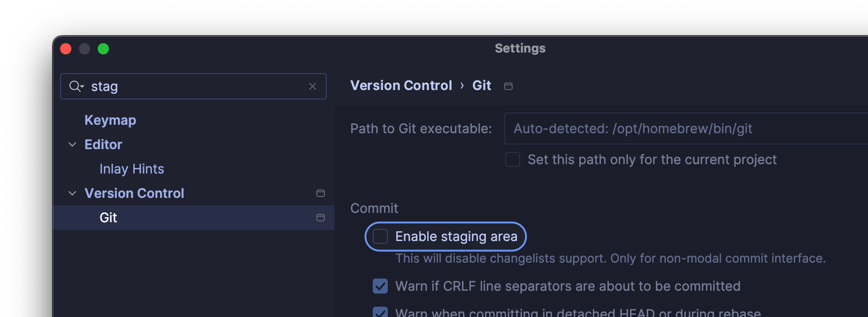
Task: Click project-level icon on Git row
Action: tap(321, 218)
